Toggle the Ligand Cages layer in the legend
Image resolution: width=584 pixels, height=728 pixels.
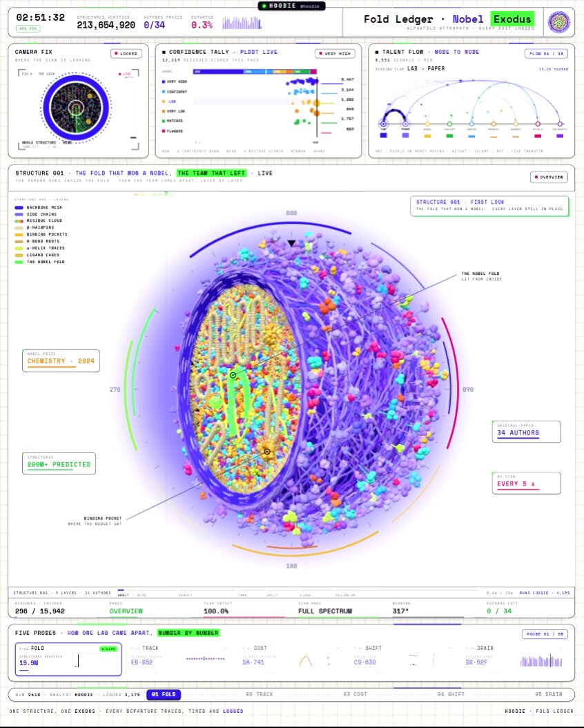(38, 255)
